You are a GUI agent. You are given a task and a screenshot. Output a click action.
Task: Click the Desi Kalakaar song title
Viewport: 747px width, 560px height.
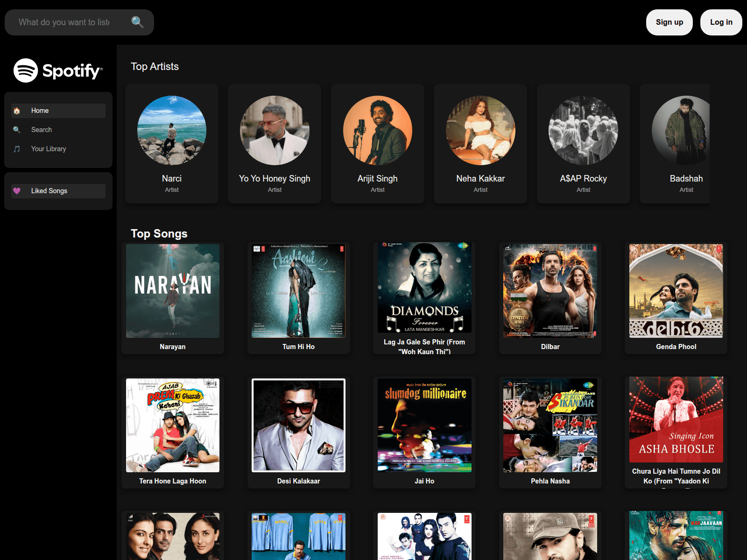tap(298, 481)
